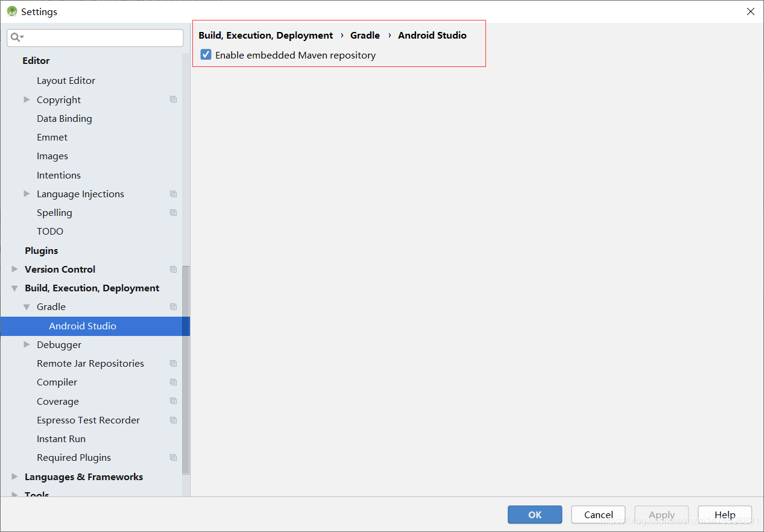This screenshot has height=532, width=764.
Task: Select Remote Jar Repositories entry
Action: point(90,363)
